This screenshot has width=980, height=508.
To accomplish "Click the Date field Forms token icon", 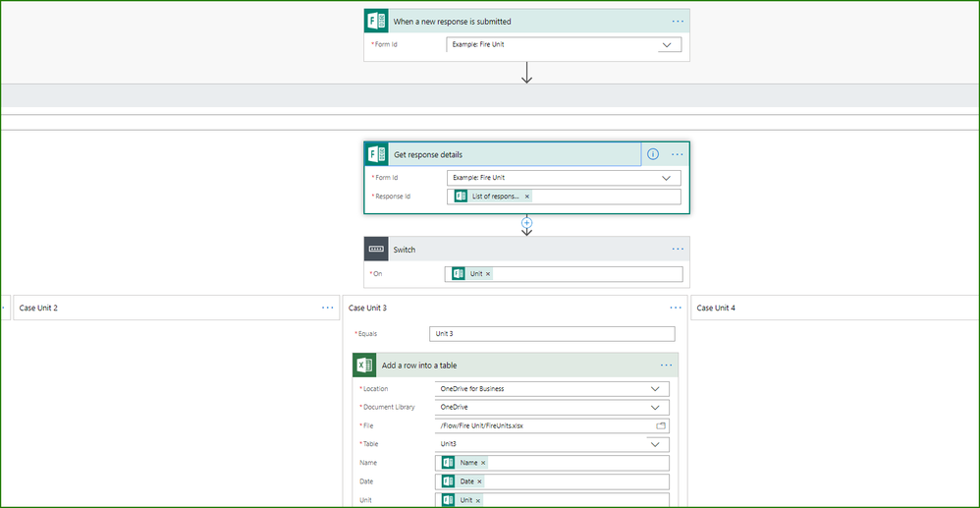I will (x=448, y=481).
